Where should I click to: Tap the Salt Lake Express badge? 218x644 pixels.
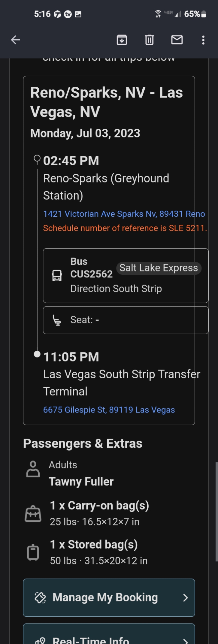pyautogui.click(x=159, y=268)
